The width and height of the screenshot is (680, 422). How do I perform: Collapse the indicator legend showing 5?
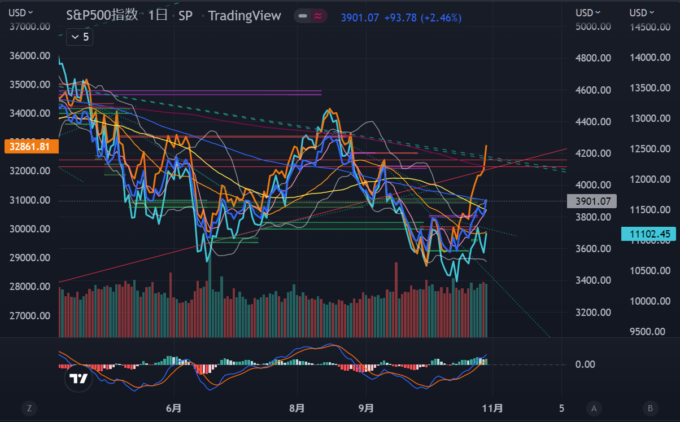79,36
